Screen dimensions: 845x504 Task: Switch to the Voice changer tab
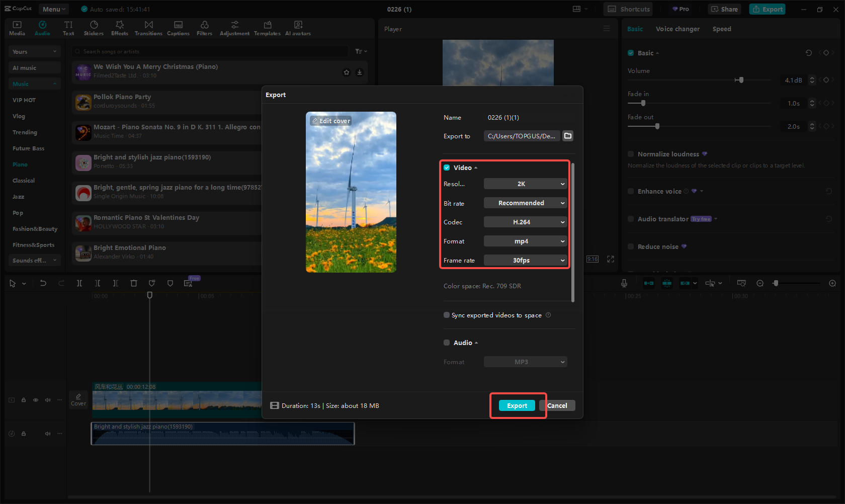(x=678, y=29)
